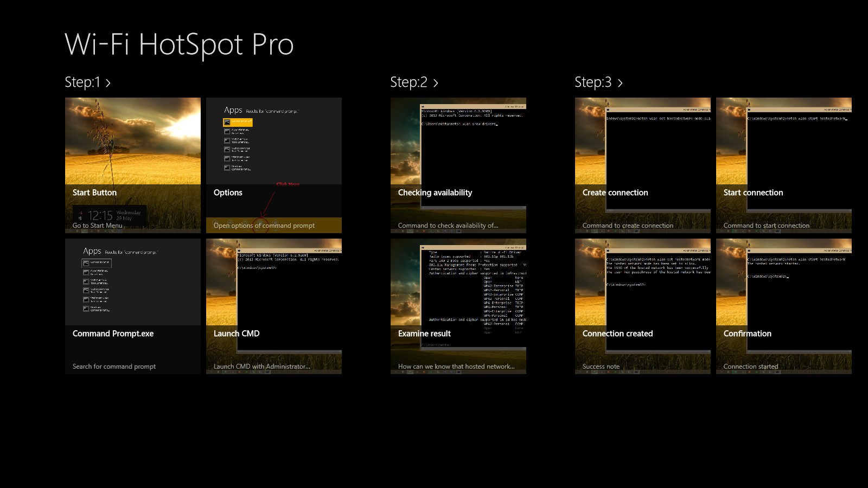This screenshot has height=488, width=868.
Task: Click the "Command to create connection" caption
Action: point(627,226)
